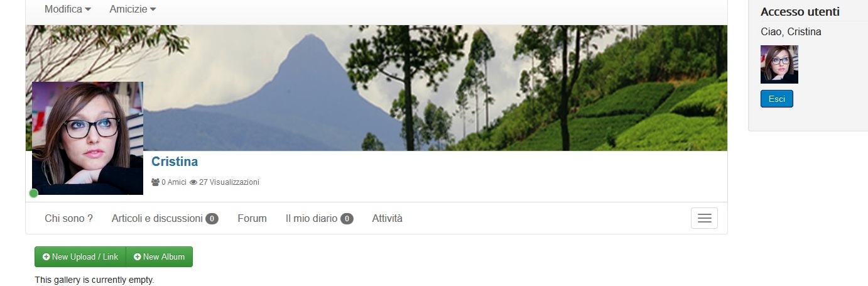This screenshot has width=868, height=286.
Task: Select the Il mio diario tab
Action: [319, 218]
